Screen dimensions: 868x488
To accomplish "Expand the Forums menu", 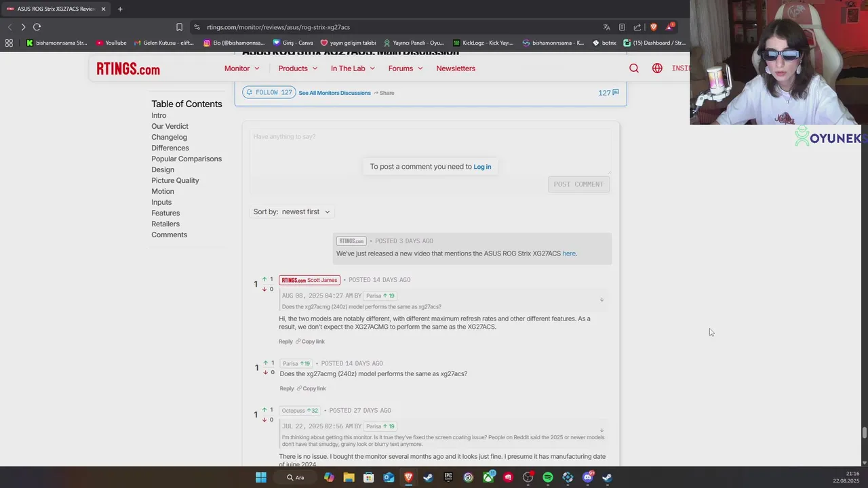I will 406,68.
